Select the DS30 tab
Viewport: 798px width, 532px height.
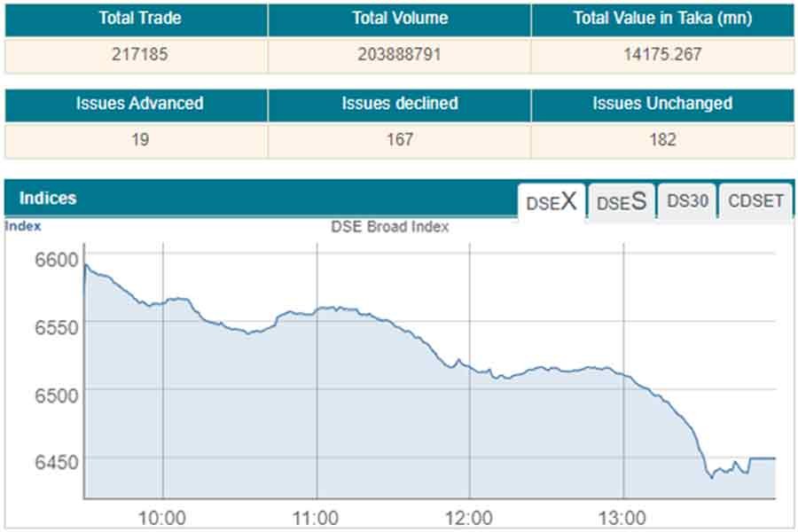click(x=687, y=200)
